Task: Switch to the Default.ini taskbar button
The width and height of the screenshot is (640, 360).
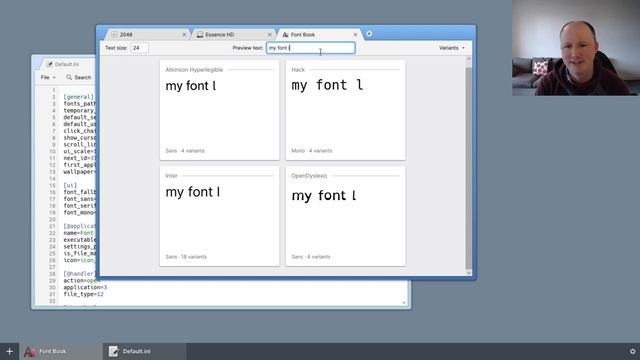Action: 144,351
